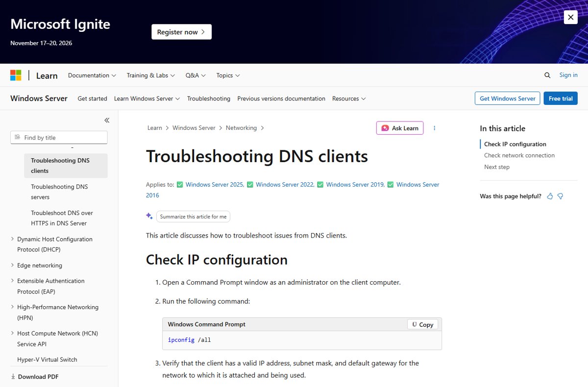Open Windows Server 2022 link

click(x=285, y=185)
